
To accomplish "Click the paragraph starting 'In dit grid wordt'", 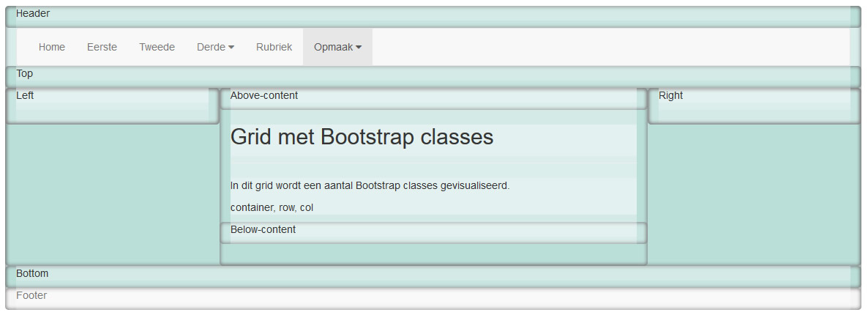I will click(370, 186).
